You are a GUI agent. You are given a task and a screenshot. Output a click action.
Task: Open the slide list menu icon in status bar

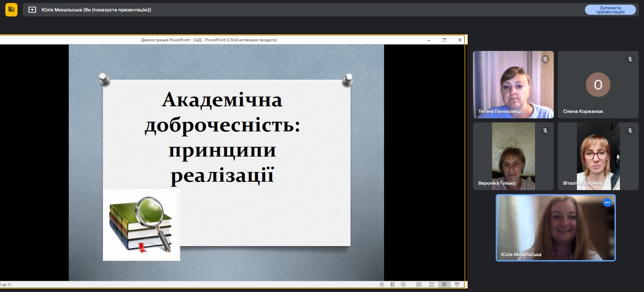pos(392,284)
